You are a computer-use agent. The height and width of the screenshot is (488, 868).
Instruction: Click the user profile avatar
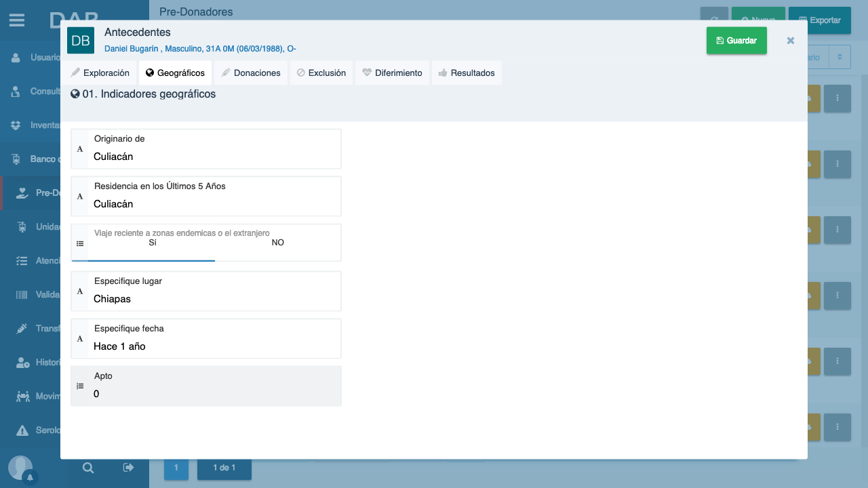20,467
